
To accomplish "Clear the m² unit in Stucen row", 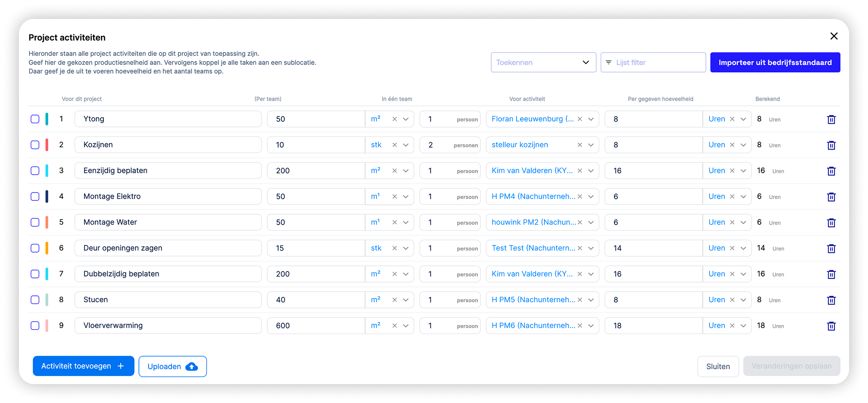I will click(394, 300).
